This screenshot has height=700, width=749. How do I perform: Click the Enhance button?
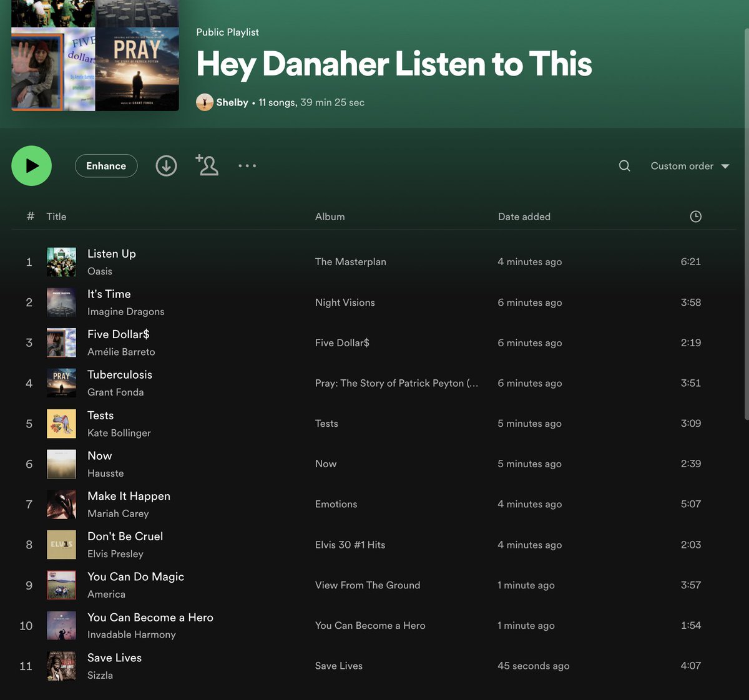pos(106,166)
